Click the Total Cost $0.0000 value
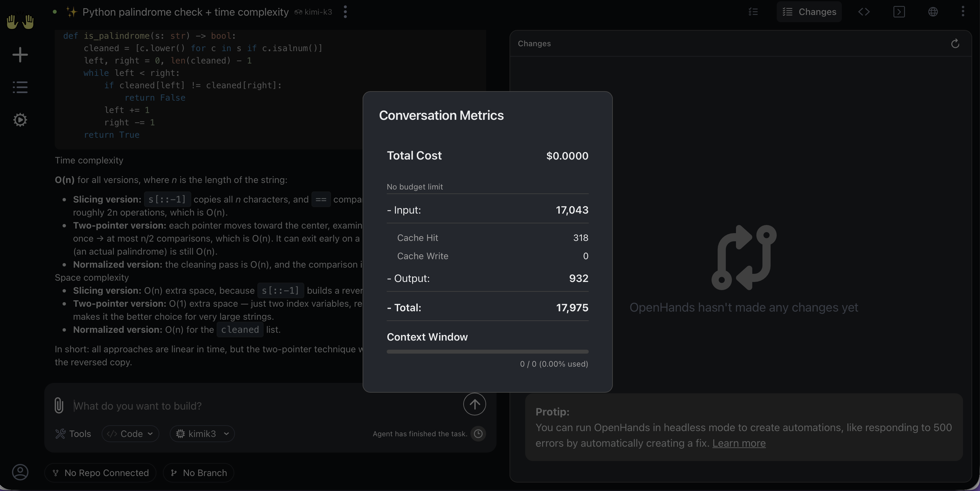980x491 pixels. pos(567,156)
